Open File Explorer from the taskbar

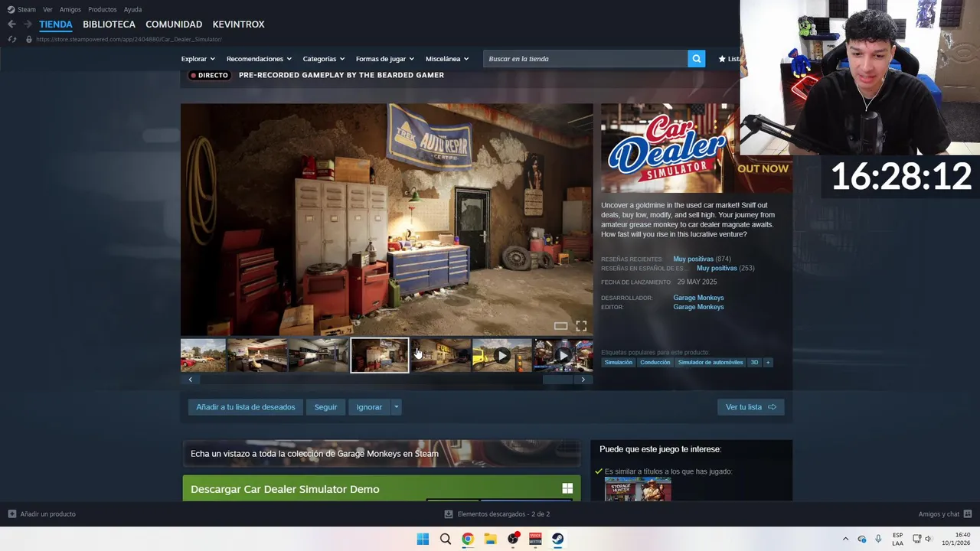coord(490,539)
